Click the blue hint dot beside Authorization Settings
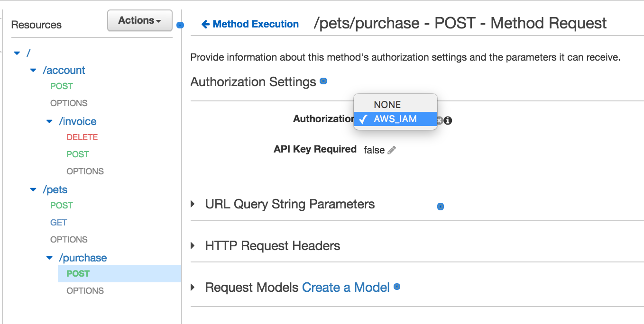Viewport: 644px width, 324px height. [x=323, y=81]
